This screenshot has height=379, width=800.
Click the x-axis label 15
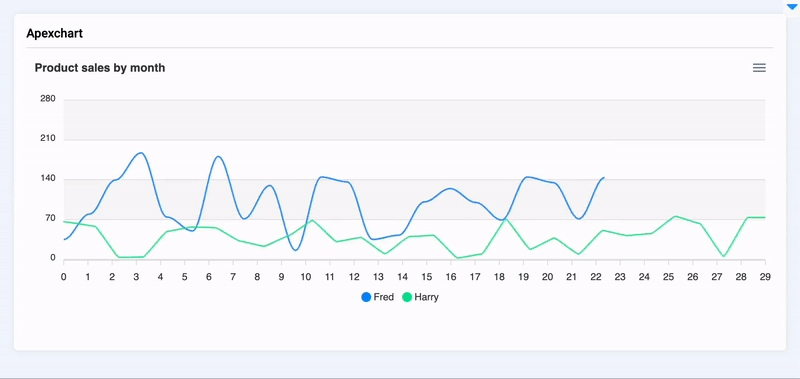click(426, 277)
